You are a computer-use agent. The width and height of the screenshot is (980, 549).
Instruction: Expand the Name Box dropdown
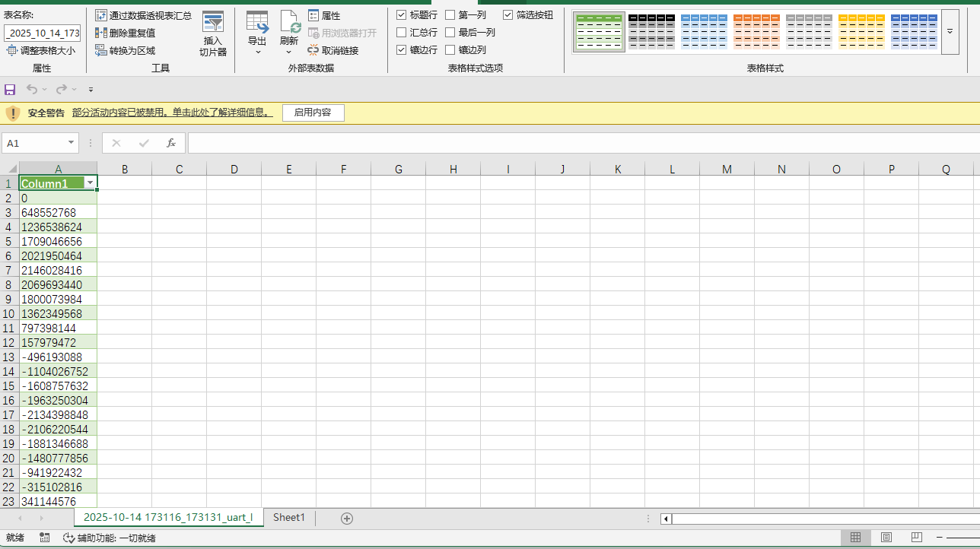coord(72,143)
